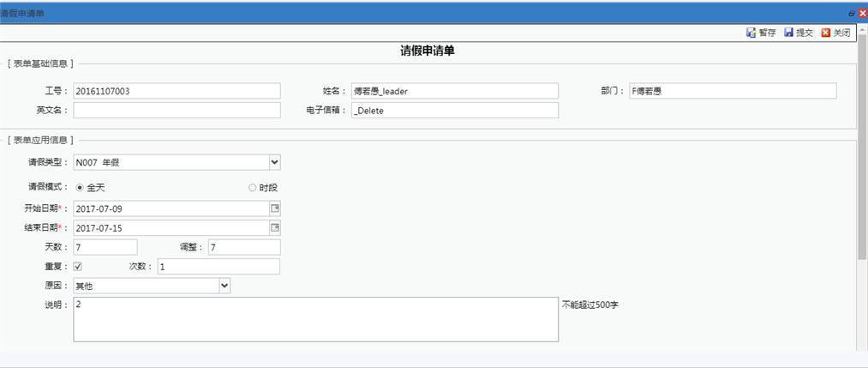Viewport: 868px width, 368px height.
Task: Focus the 英文名 text field
Action: (177, 110)
